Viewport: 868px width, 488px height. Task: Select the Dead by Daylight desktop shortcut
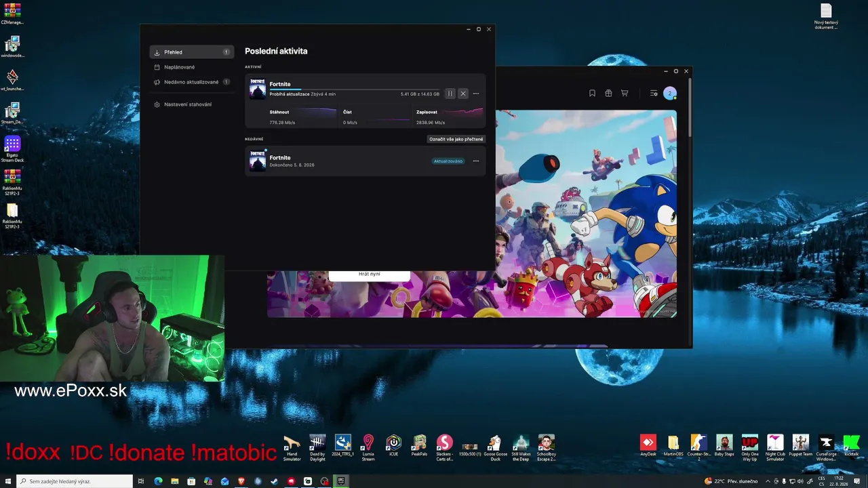coord(317,448)
